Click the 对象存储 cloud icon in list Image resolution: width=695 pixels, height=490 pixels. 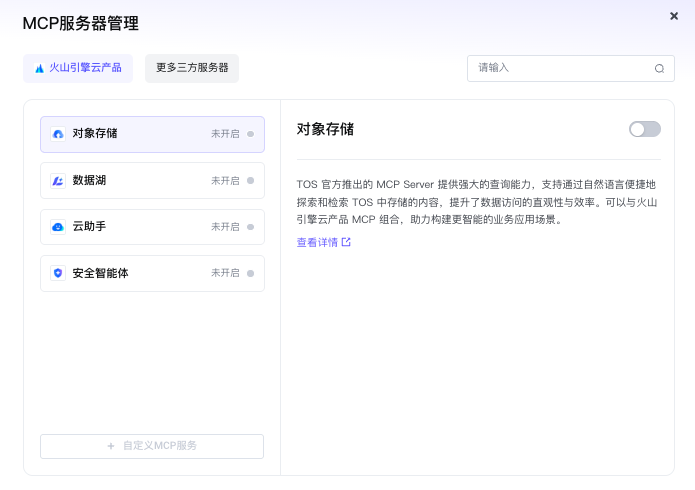click(x=58, y=134)
